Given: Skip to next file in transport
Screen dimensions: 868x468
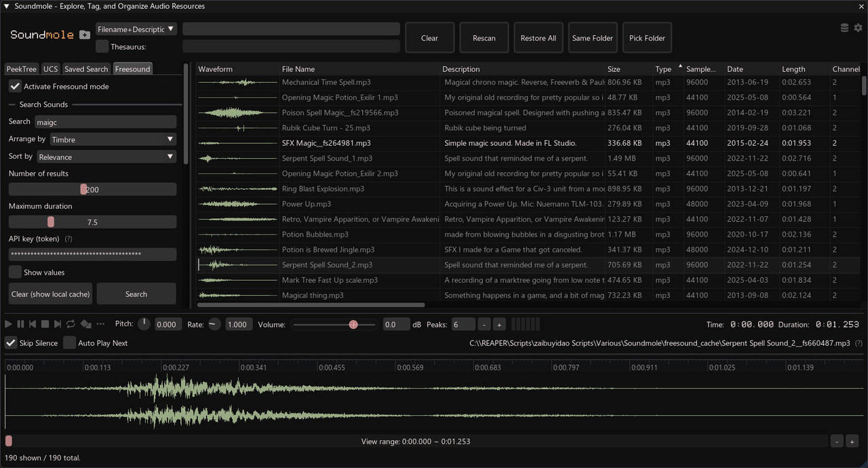Looking at the screenshot, I should (58, 324).
